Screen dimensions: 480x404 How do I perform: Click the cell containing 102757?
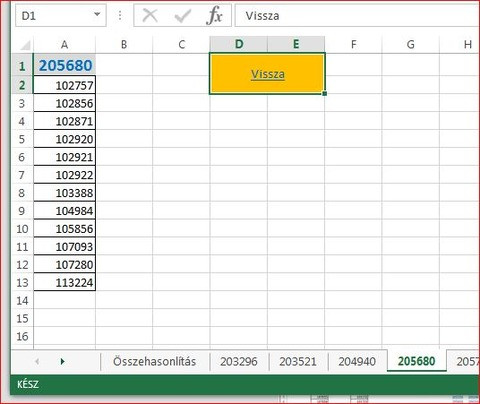pos(65,85)
